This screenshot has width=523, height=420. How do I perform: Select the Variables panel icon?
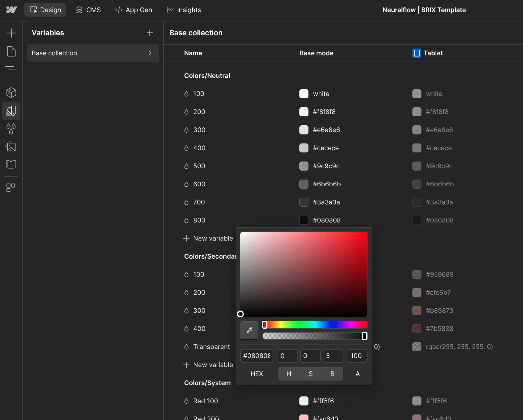[x=11, y=111]
